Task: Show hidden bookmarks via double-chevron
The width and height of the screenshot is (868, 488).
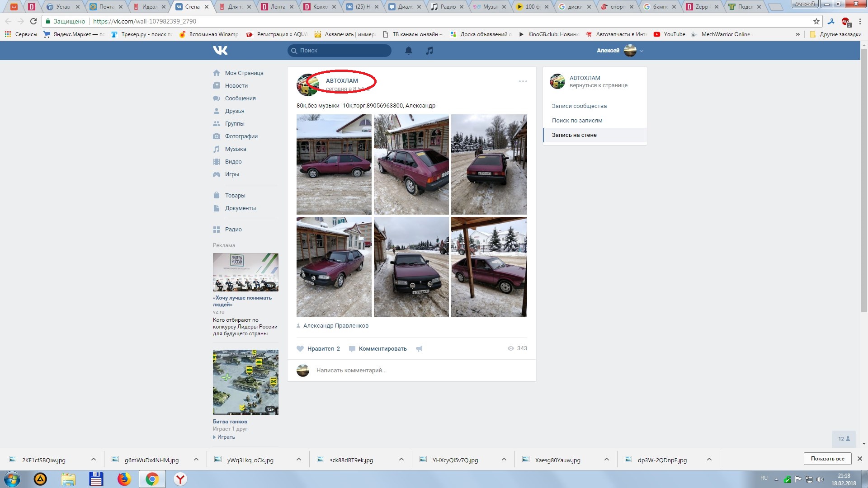Action: point(797,34)
